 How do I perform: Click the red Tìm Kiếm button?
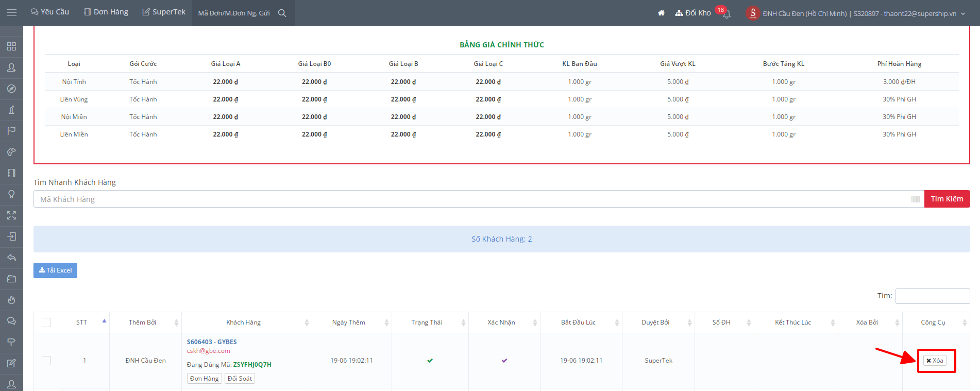coord(947,199)
